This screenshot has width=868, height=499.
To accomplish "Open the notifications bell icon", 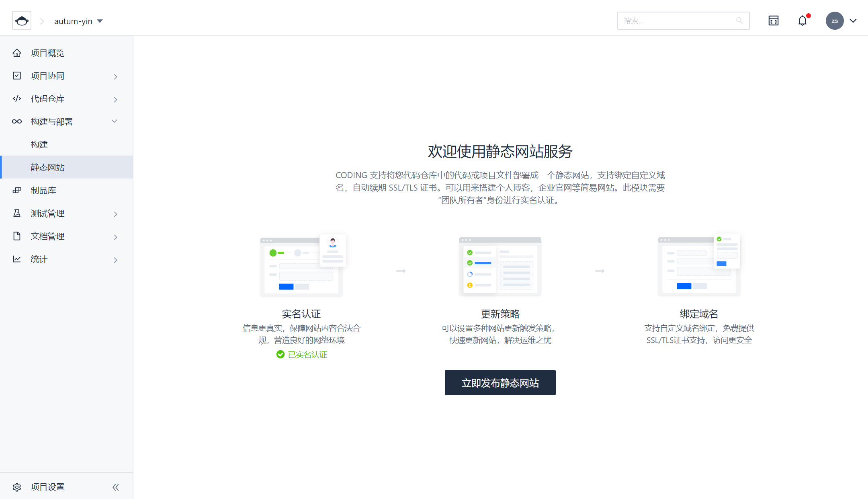I will click(x=802, y=21).
